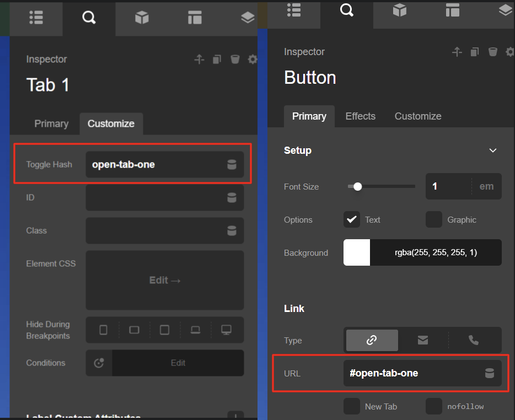Viewport: 515px width, 420px height.
Task: Open the gear settings icon in the Inspector
Action: point(252,59)
